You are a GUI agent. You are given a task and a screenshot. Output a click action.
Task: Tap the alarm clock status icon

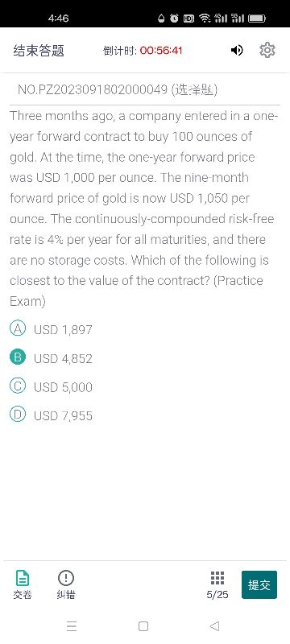[x=175, y=18]
